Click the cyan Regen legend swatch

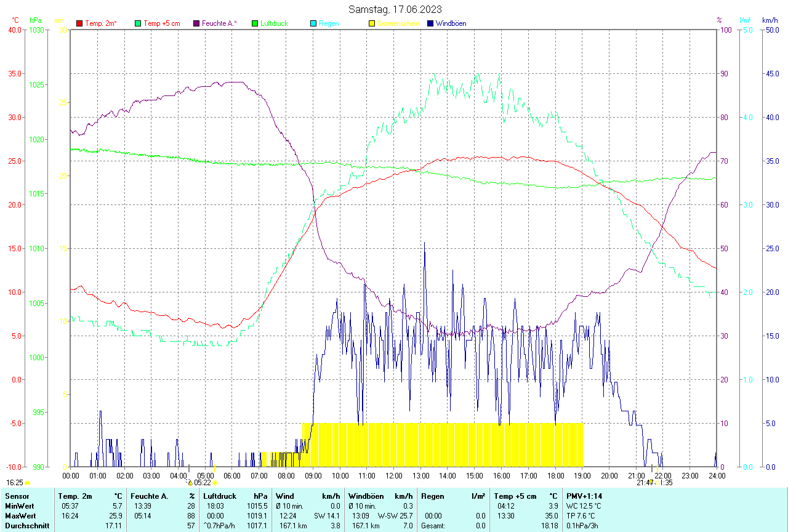pos(313,23)
